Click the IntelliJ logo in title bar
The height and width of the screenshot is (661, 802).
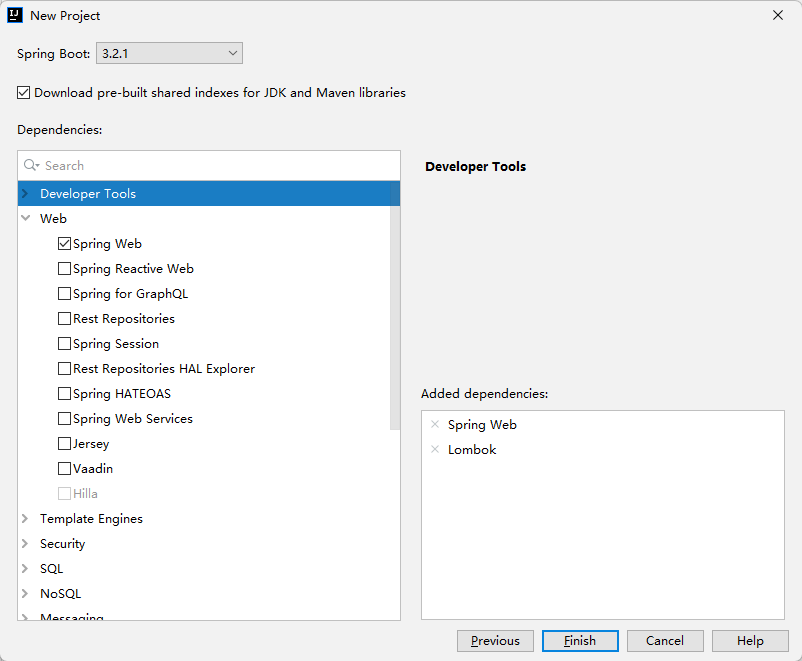(16, 15)
